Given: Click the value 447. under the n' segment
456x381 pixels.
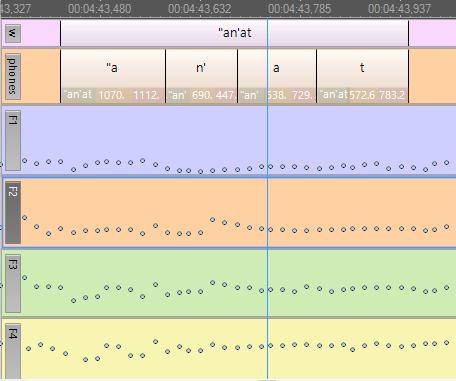Looking at the screenshot, I should [226, 95].
